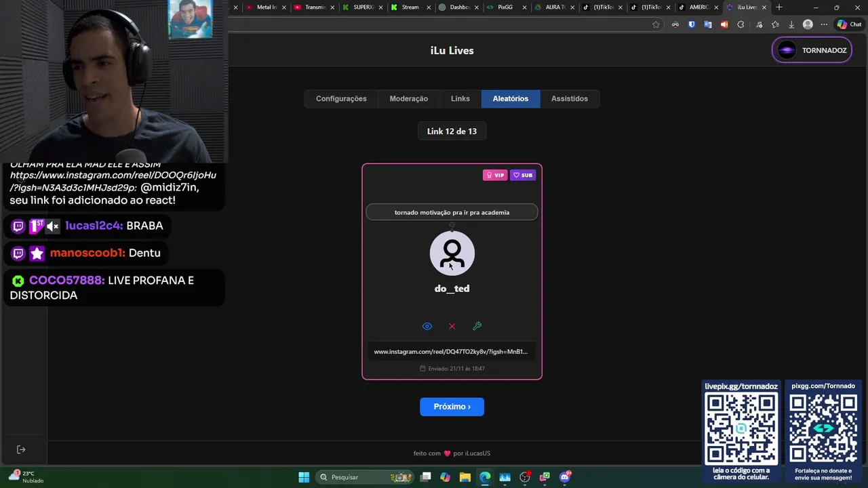
Task: Open the Configurações tab
Action: tap(341, 99)
